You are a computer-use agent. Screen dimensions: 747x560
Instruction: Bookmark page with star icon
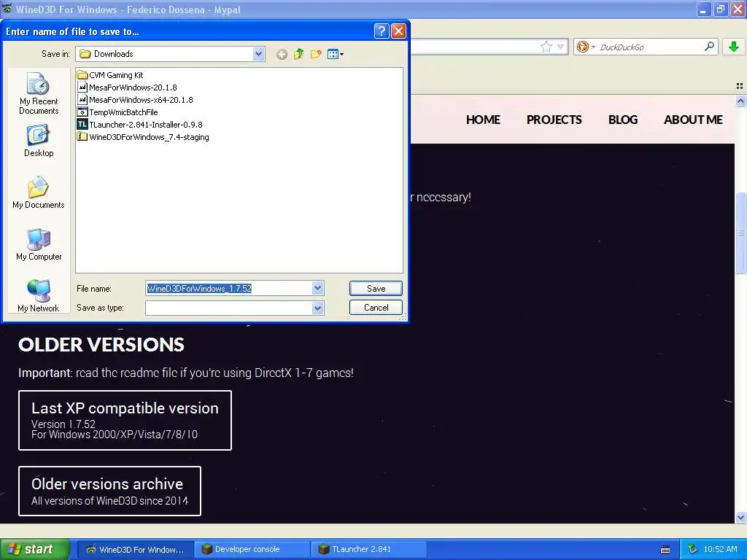[x=546, y=47]
